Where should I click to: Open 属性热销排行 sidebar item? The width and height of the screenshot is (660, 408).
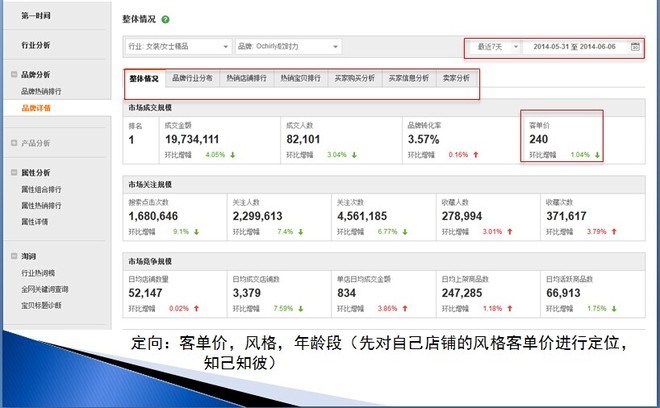click(x=41, y=205)
